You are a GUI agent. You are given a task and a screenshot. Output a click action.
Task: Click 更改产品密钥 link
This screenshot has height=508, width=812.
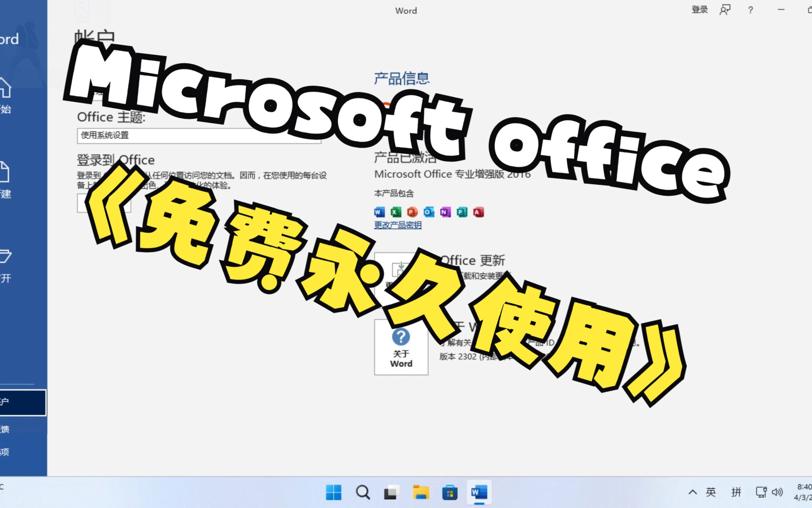[x=398, y=225]
